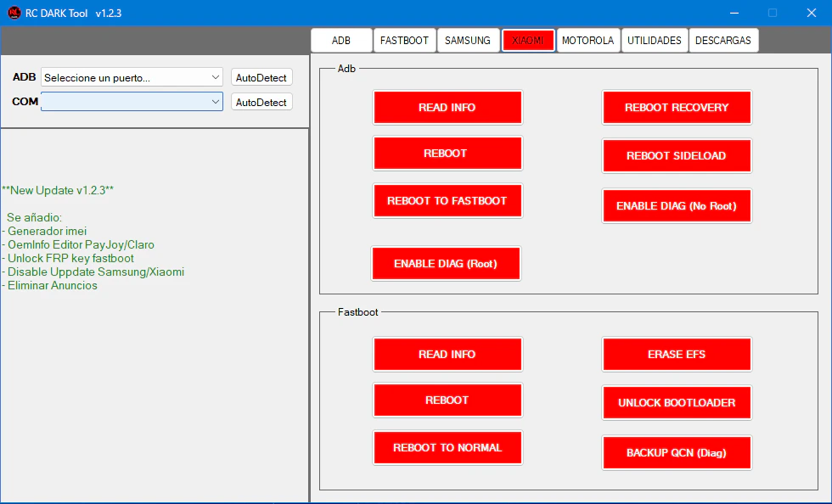Click the 'ADB' port label
Screen dimensions: 832x504
[x=25, y=77]
